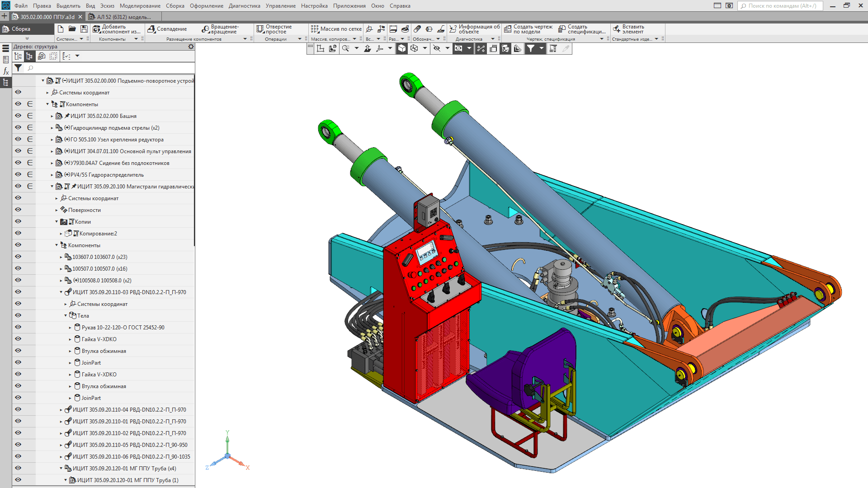Collapse the Тела tree node
The image size is (868, 488).
coord(66,316)
